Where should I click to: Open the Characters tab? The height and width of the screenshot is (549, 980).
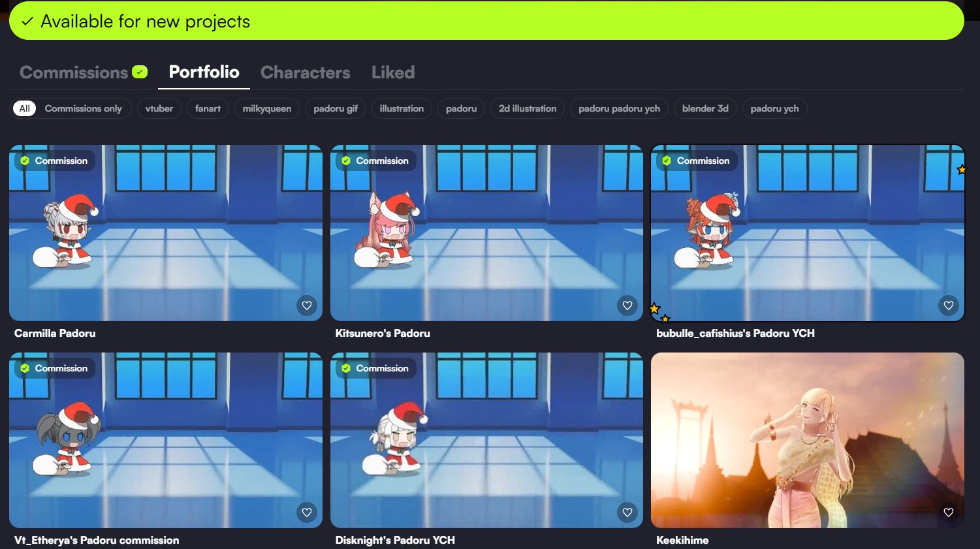305,72
